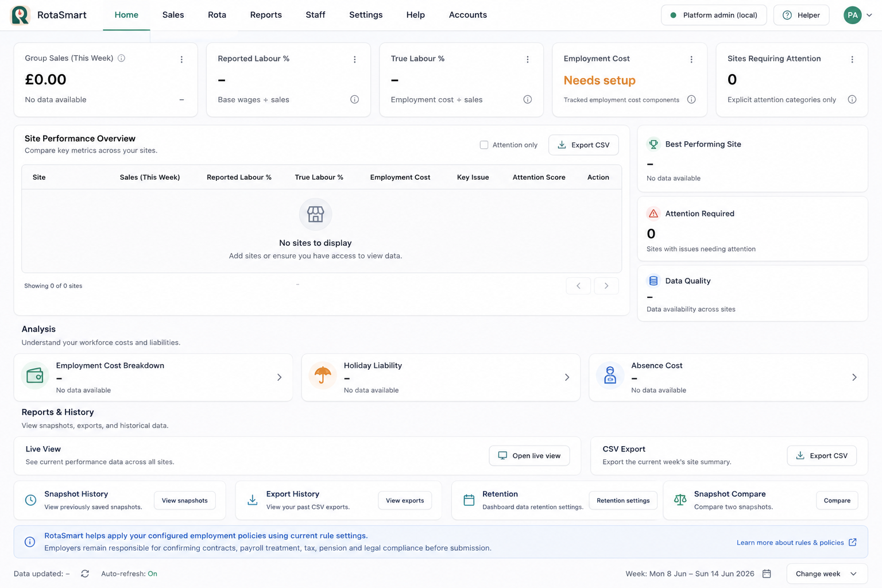Expand the PA user account menu
The height and width of the screenshot is (588, 882).
point(858,16)
